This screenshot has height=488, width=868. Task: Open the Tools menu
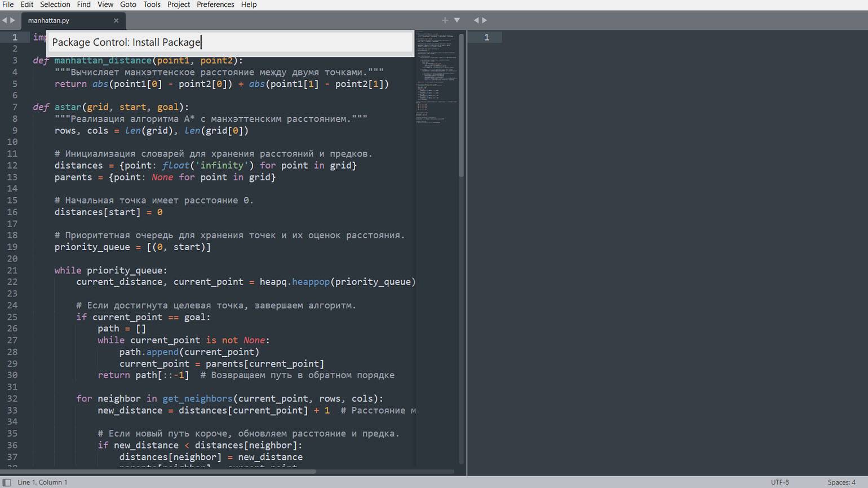(152, 5)
